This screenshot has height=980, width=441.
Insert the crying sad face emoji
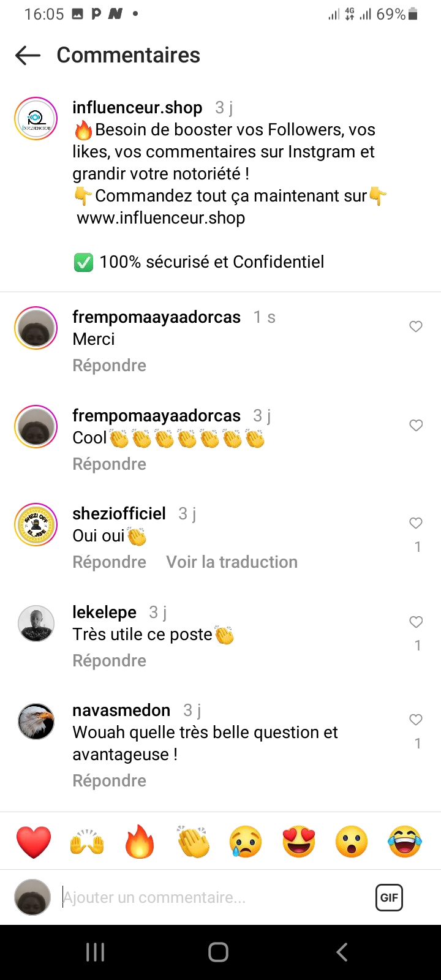(x=246, y=842)
